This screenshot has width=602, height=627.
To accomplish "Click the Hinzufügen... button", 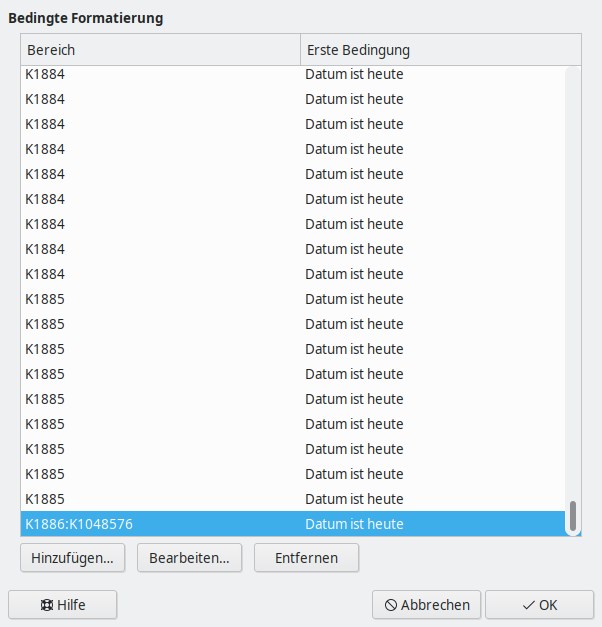I will [x=72, y=558].
